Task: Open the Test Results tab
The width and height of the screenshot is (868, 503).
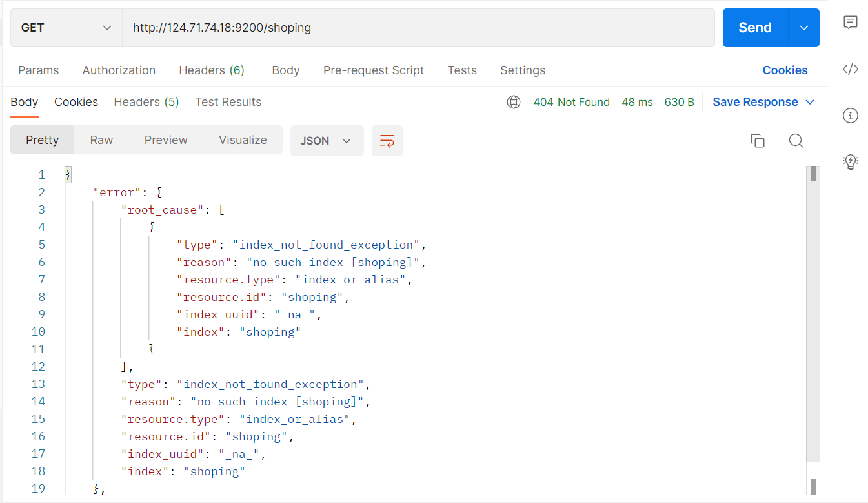Action: (228, 102)
